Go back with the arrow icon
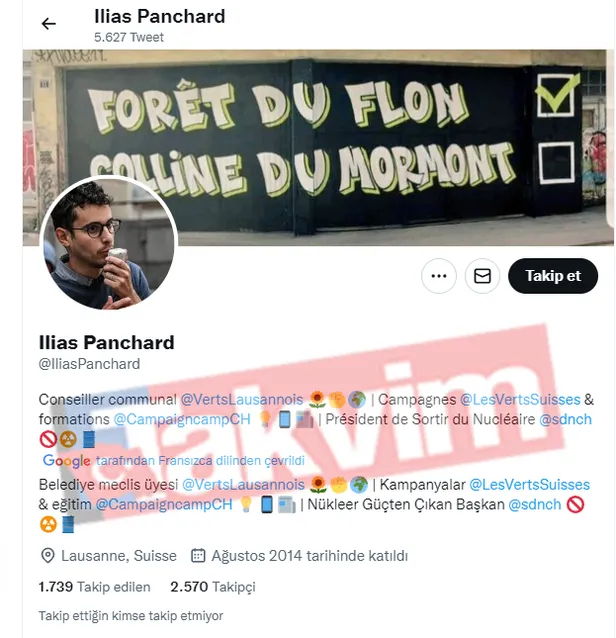The width and height of the screenshot is (616, 638). pyautogui.click(x=48, y=24)
